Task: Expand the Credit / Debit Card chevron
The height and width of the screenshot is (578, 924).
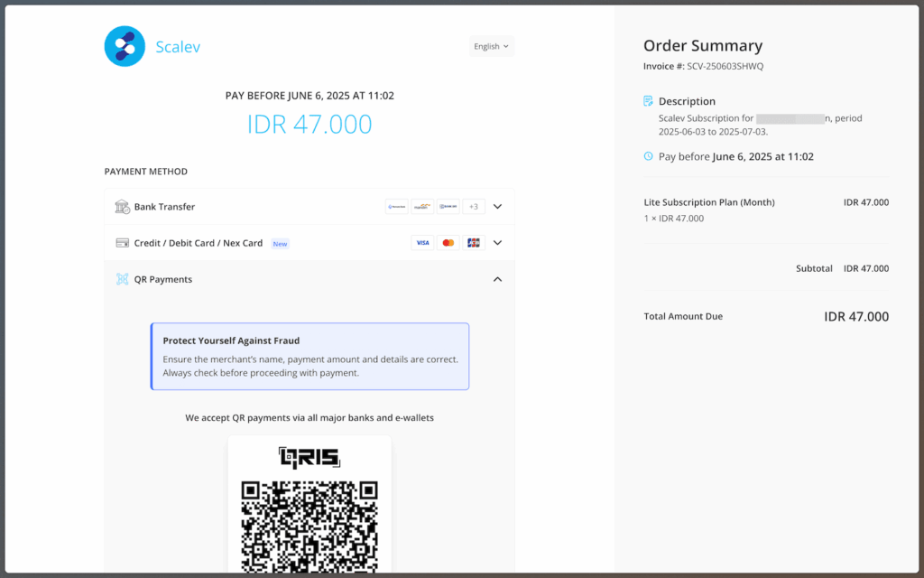Action: 497,243
